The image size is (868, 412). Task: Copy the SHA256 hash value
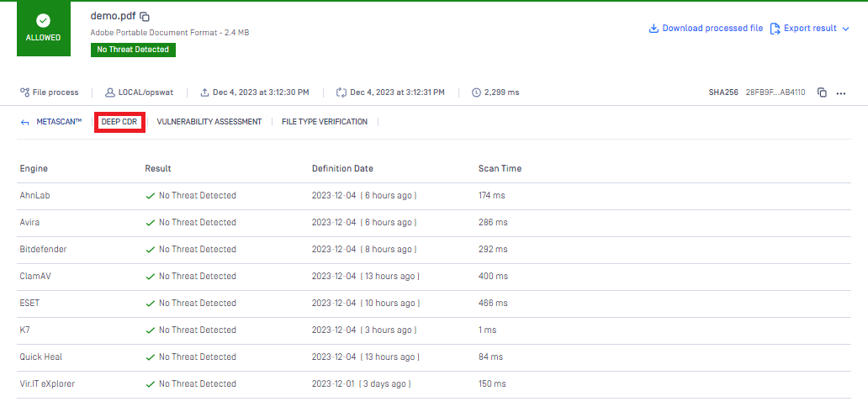tap(823, 92)
